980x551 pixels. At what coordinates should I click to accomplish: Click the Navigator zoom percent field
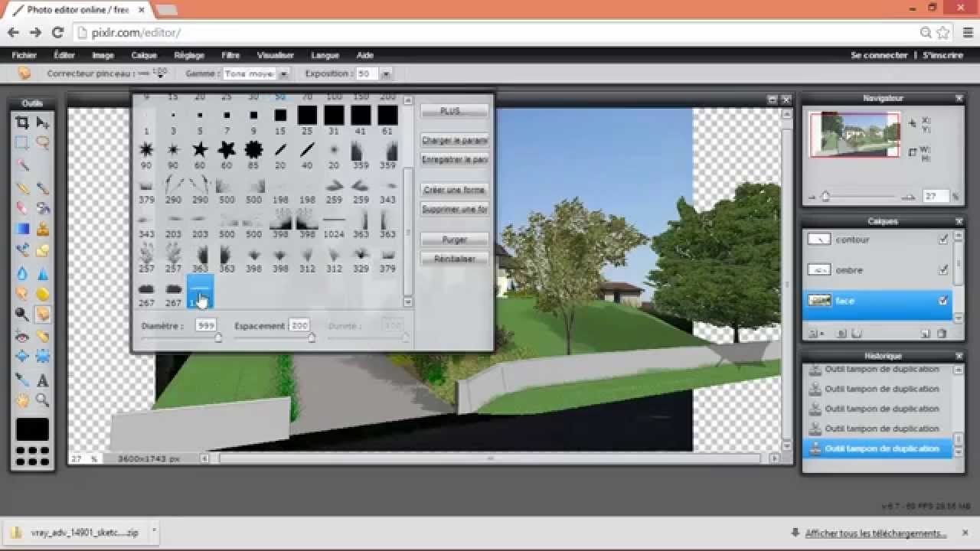[x=936, y=197]
